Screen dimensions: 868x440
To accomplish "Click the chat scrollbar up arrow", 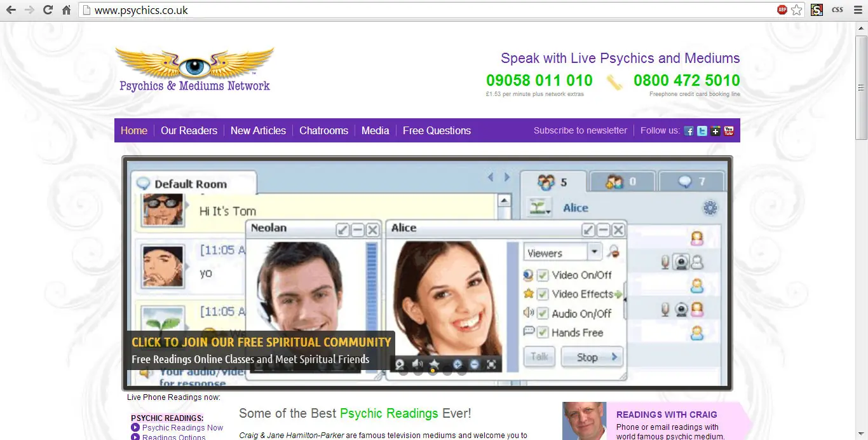I will [505, 201].
